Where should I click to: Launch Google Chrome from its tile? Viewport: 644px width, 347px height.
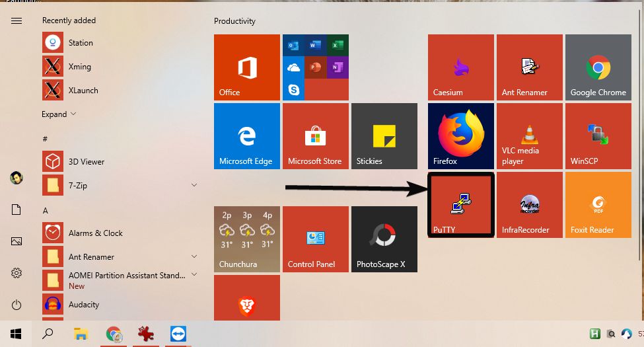(598, 67)
